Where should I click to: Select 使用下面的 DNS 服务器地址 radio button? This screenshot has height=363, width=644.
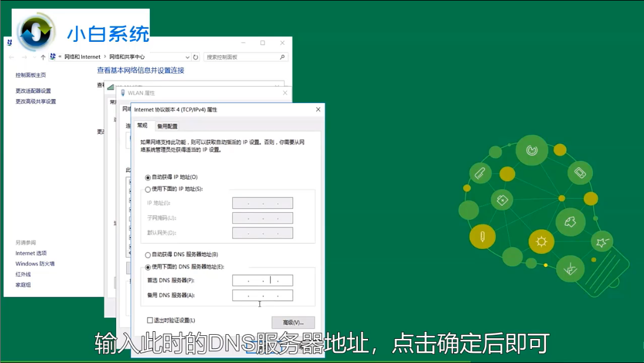coord(148,268)
